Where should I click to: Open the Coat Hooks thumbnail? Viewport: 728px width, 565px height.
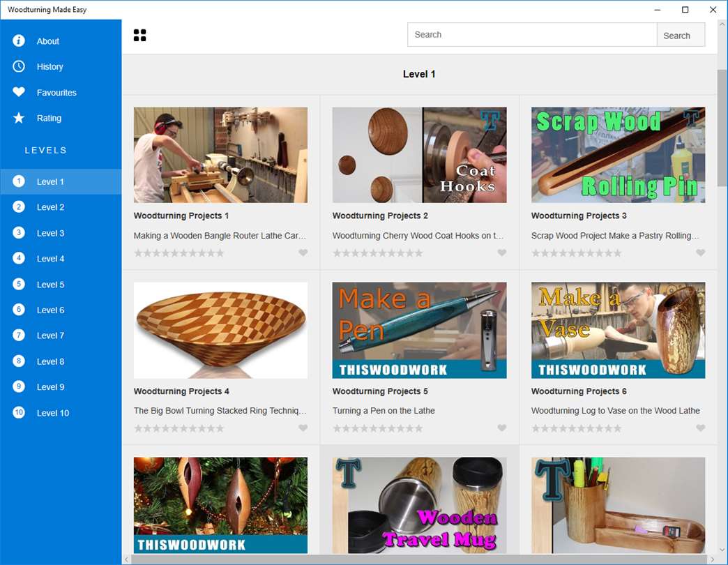pos(419,155)
